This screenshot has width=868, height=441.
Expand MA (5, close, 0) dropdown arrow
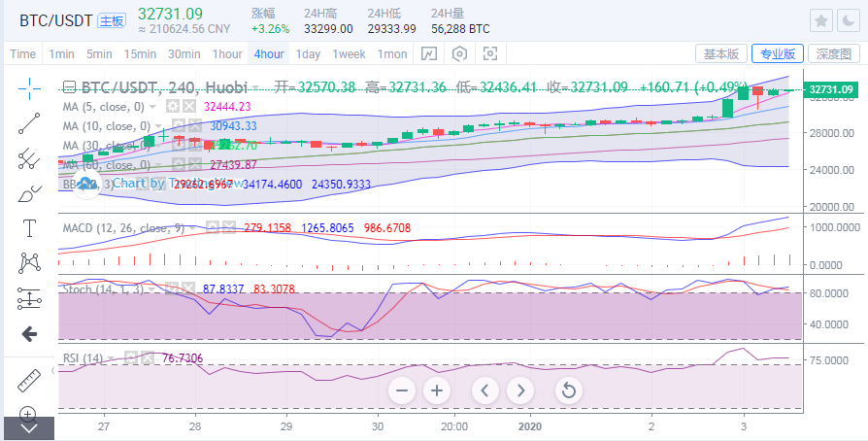point(153,107)
